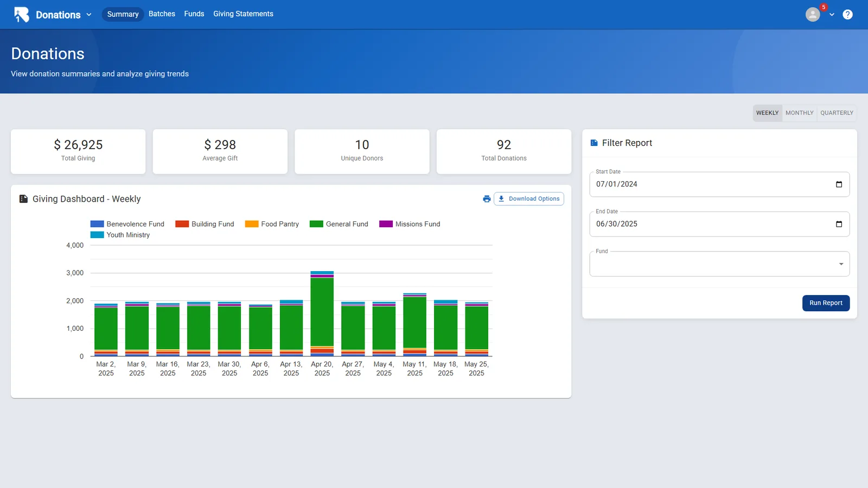Click the Apr 20, 2025 chart bar
Viewport: 868px width, 488px height.
(x=322, y=313)
